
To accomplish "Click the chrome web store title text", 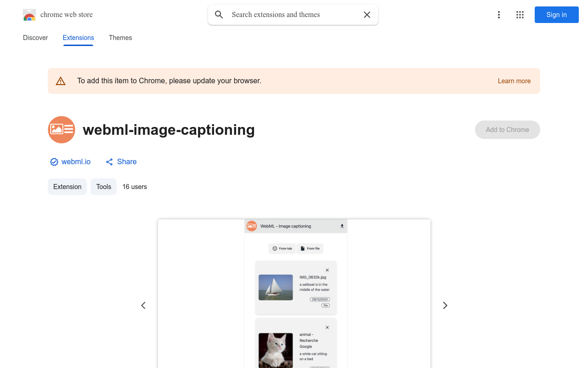I will tap(67, 15).
